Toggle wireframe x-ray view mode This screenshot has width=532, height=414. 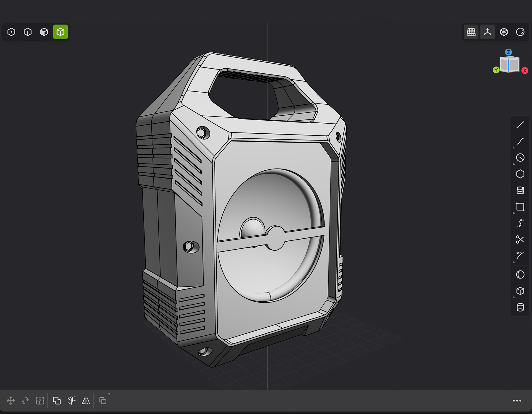click(x=504, y=32)
